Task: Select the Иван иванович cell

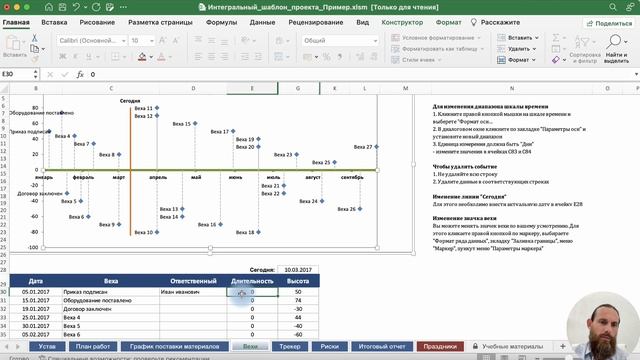Action: (193, 292)
